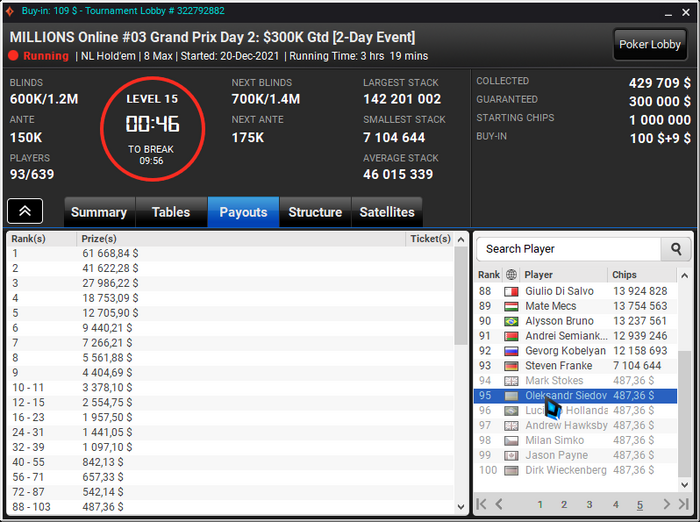Open the Structure tab
Image resolution: width=700 pixels, height=522 pixels.
tap(315, 212)
